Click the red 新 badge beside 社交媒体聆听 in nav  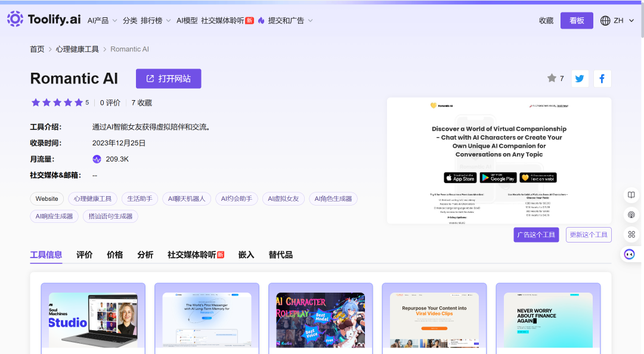(249, 20)
